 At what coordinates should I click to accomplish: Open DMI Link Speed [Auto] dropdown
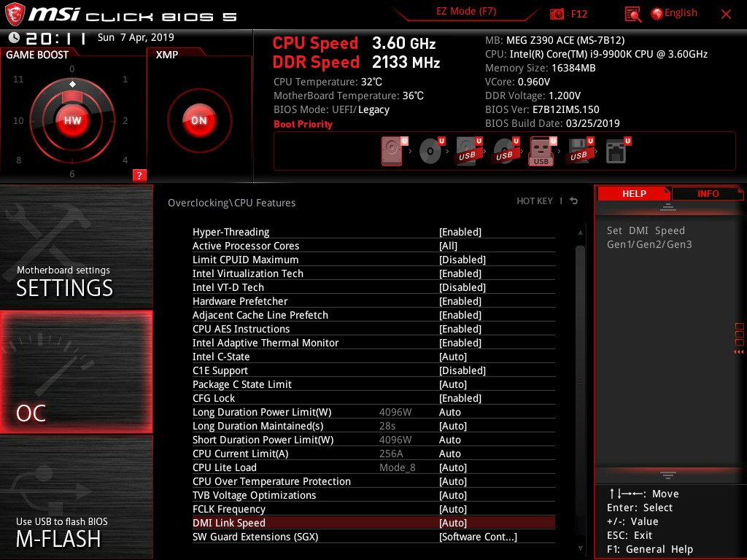[x=452, y=523]
